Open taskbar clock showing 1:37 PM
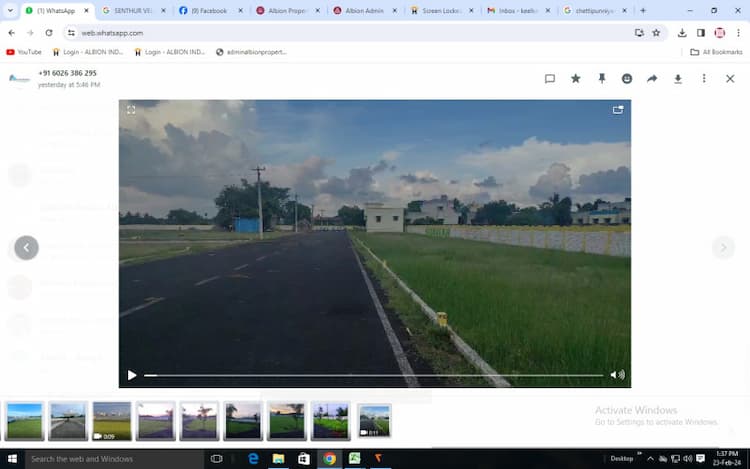 coord(728,458)
